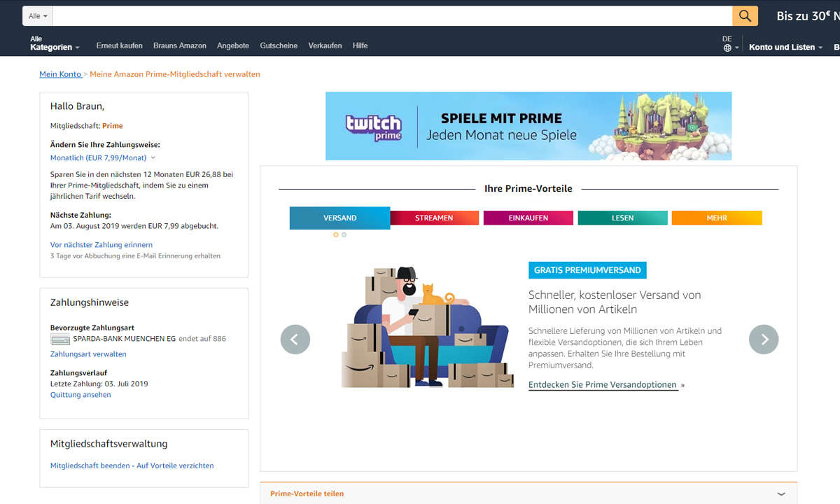Screen dimensions: 840x504
Task: Switch to the EINKAUFEN tab
Action: click(528, 218)
